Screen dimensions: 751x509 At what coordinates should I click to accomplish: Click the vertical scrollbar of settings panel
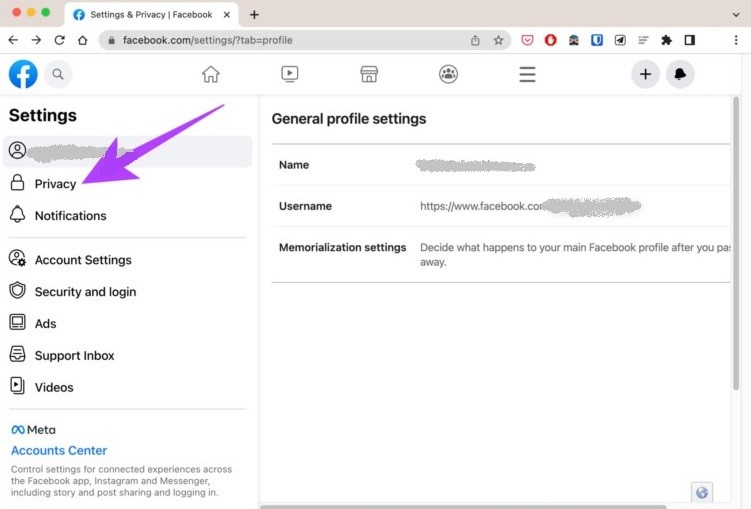coord(736,243)
